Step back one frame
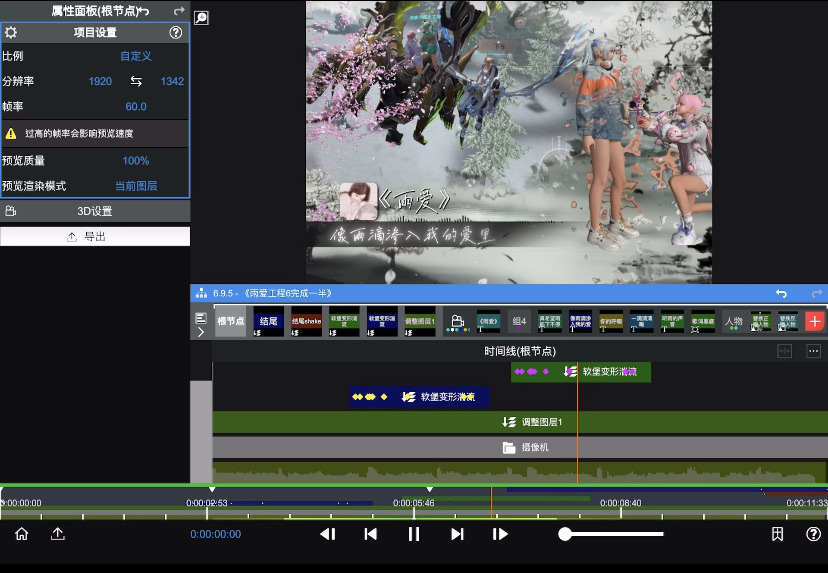This screenshot has width=828, height=573. (x=328, y=534)
